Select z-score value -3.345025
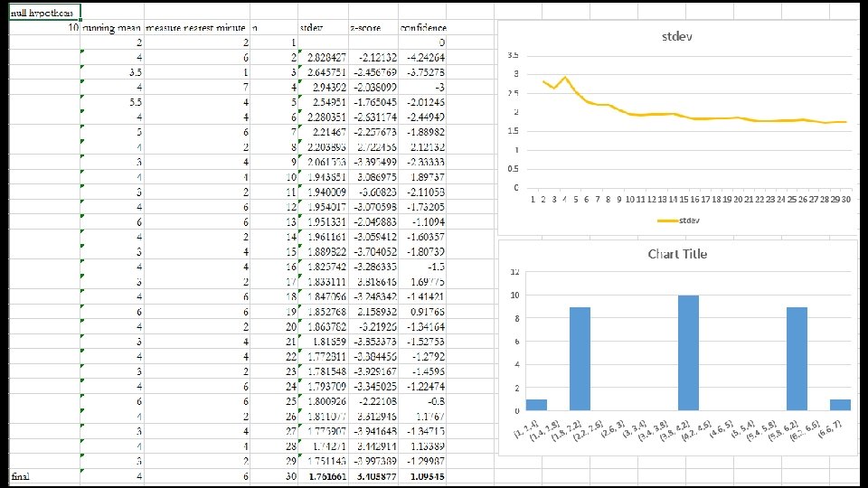 (373, 386)
